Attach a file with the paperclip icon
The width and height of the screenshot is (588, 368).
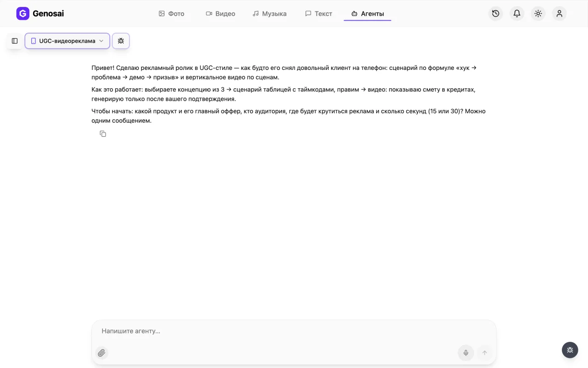(x=102, y=353)
